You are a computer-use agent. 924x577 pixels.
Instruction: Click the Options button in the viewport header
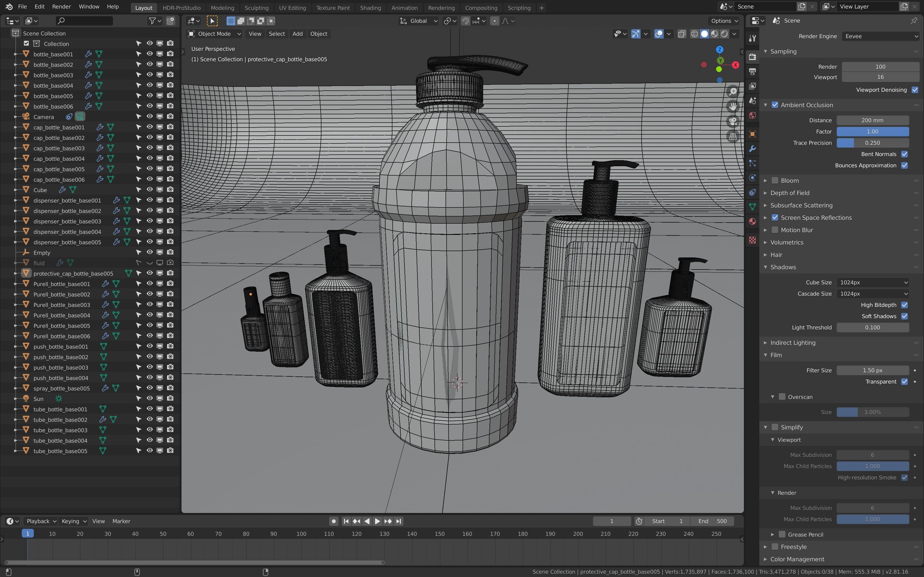click(x=723, y=21)
